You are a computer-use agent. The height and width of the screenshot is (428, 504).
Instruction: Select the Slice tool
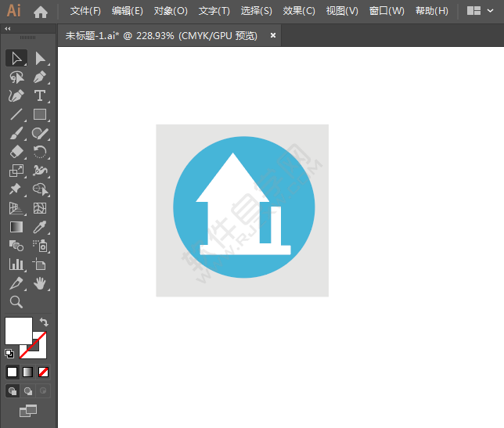(16, 283)
